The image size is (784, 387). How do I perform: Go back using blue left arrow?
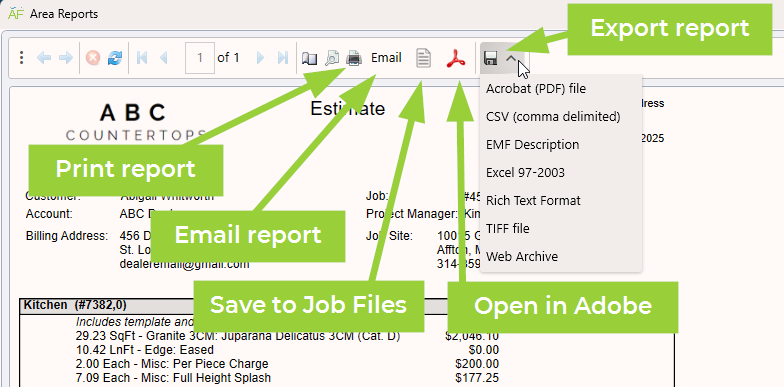(x=44, y=58)
